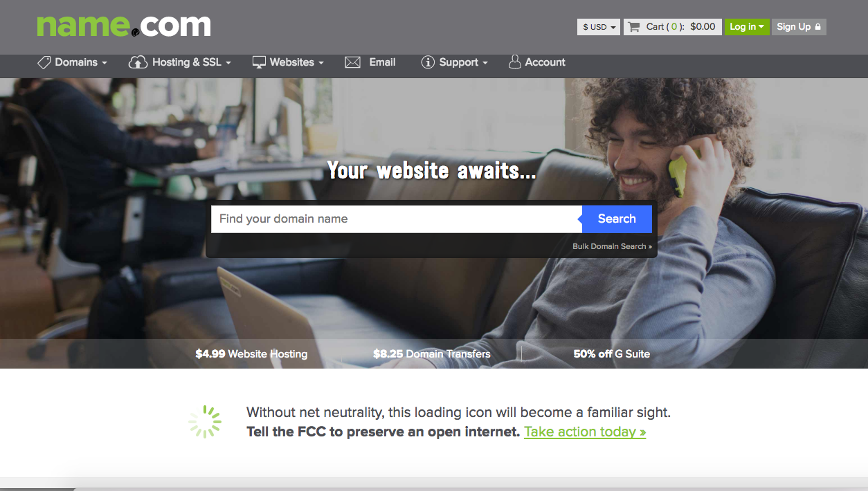The height and width of the screenshot is (491, 868).
Task: Open the $4.99 Website Hosting offer
Action: [x=251, y=353]
